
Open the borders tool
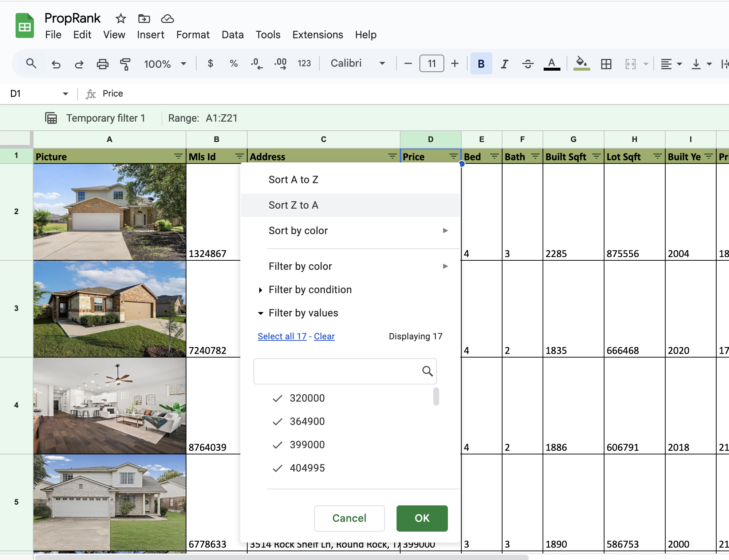pyautogui.click(x=606, y=63)
